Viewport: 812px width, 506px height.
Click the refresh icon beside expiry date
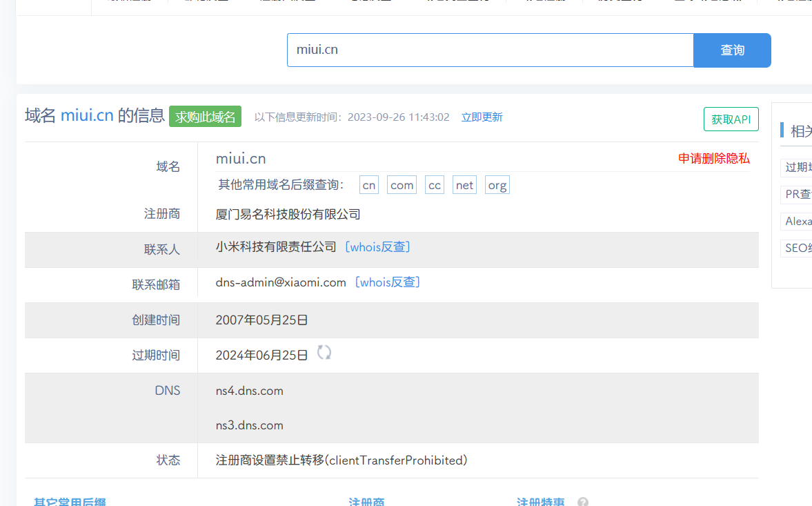tap(324, 353)
